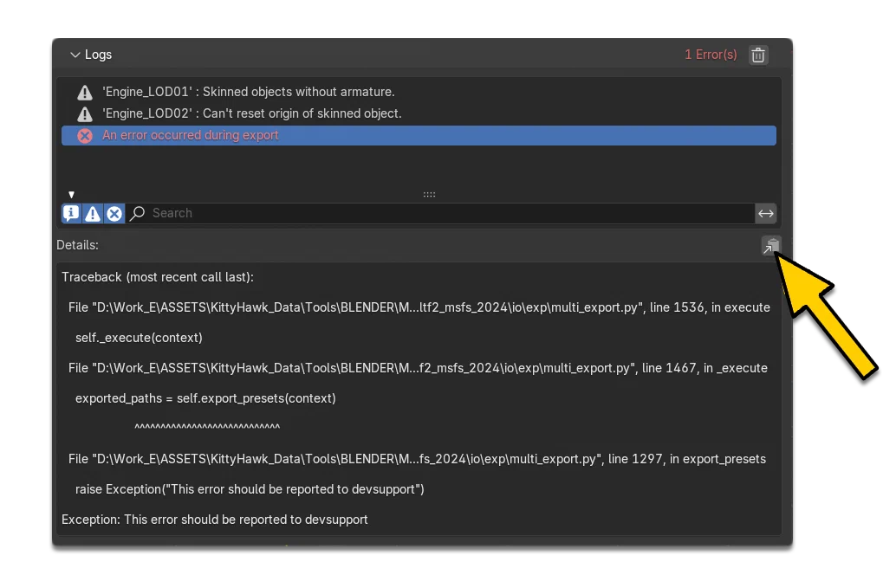Click the warning triangle beside Engine_LOD01
The width and height of the screenshot is (896, 588).
coord(85,93)
